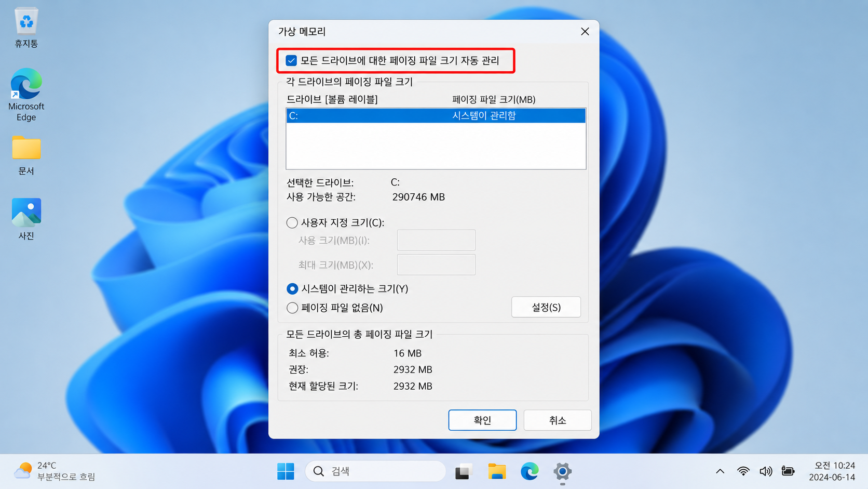Screen dimensions: 868x489
Task: Open the 사진 photos desktop icon
Action: pos(26,218)
